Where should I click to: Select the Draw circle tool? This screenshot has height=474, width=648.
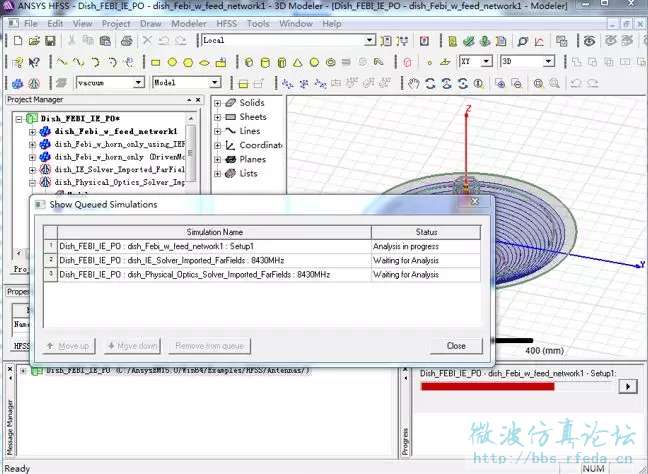click(172, 62)
